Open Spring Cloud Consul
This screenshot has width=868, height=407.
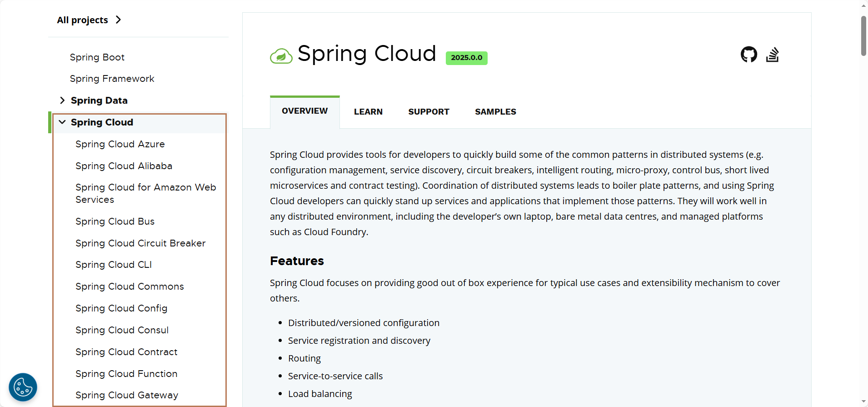[x=122, y=330]
